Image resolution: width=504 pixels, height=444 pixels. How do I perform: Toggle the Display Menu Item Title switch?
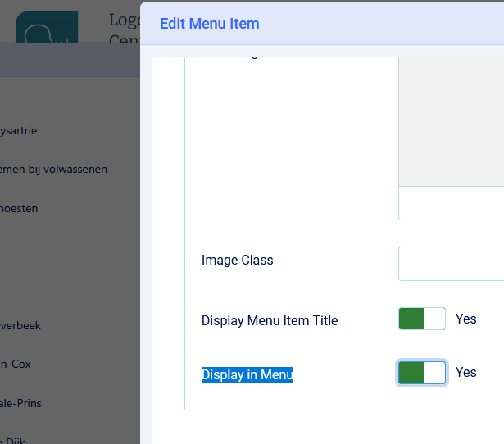click(421, 319)
